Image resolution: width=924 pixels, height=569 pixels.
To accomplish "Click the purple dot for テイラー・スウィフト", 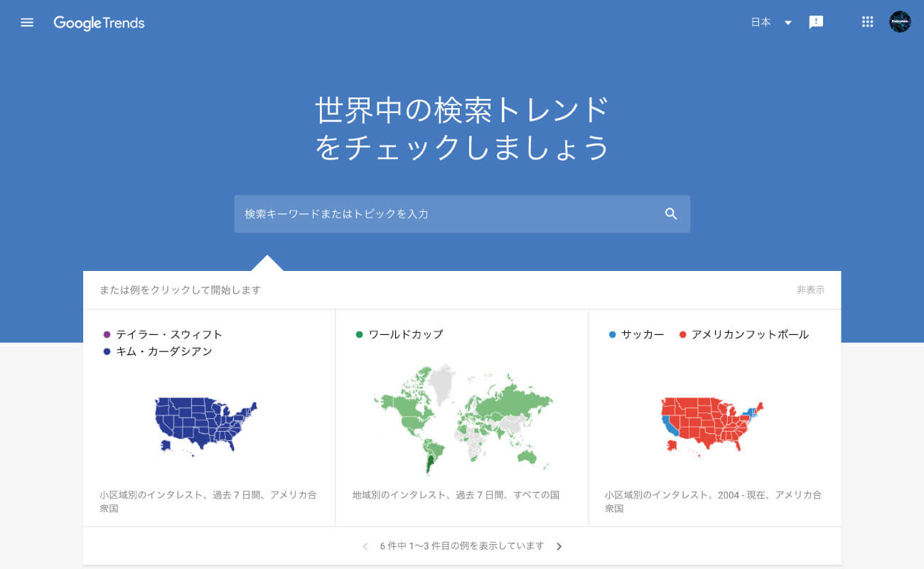I will [x=107, y=334].
